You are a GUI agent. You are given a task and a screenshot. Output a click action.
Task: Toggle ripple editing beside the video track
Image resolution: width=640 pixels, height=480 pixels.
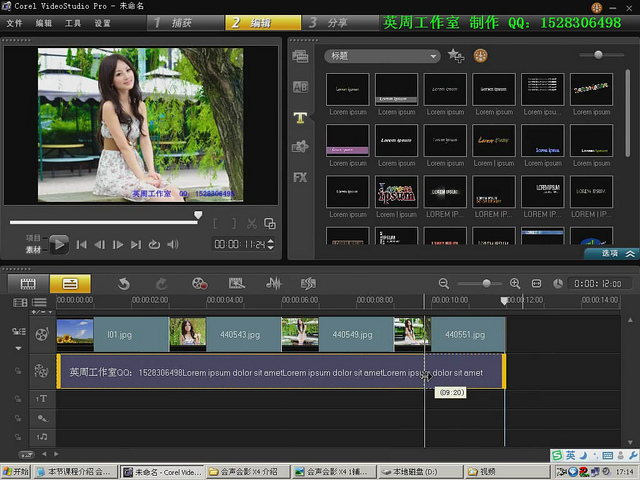click(18, 331)
